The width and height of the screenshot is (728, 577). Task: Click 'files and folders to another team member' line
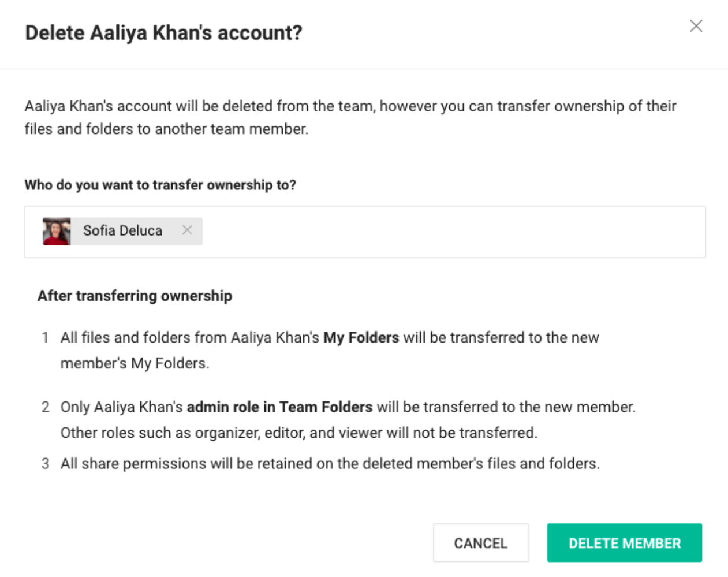166,129
